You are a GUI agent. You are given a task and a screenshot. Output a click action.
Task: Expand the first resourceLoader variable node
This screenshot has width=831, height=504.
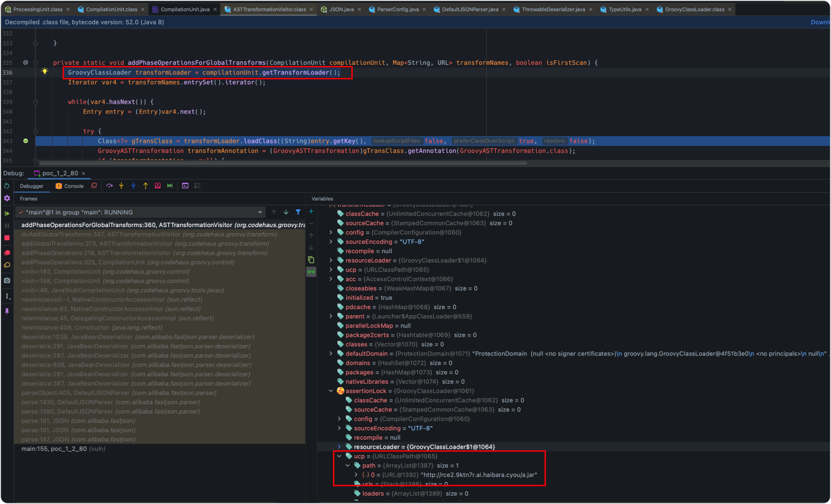pyautogui.click(x=331, y=260)
